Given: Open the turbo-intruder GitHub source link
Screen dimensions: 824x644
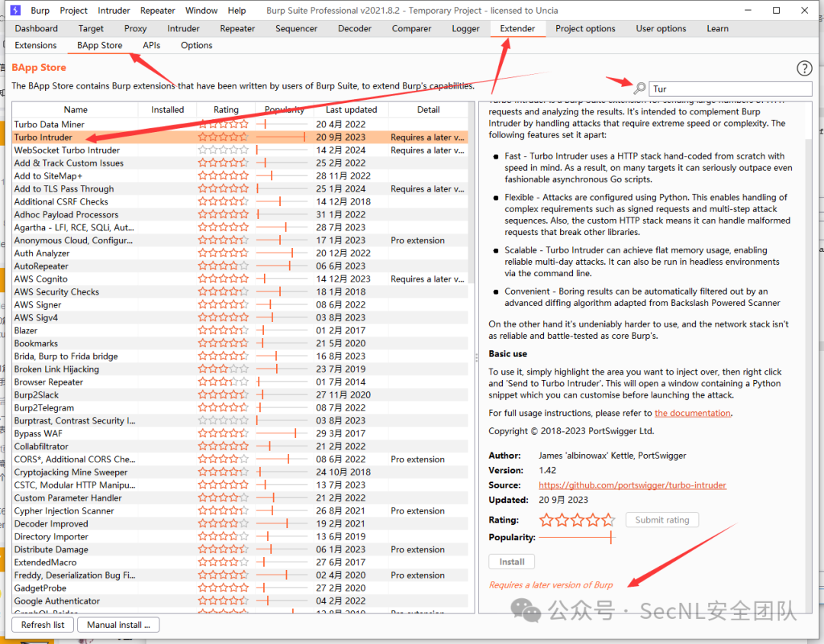Looking at the screenshot, I should click(632, 485).
